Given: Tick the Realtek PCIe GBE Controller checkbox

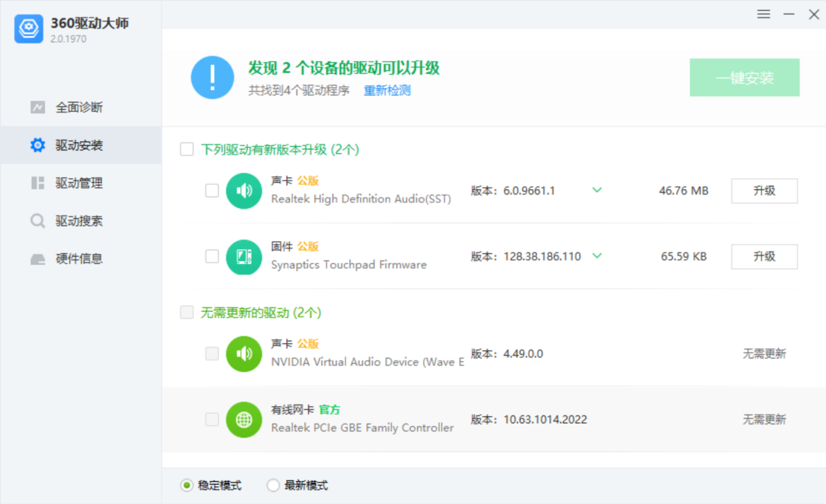Looking at the screenshot, I should (212, 420).
